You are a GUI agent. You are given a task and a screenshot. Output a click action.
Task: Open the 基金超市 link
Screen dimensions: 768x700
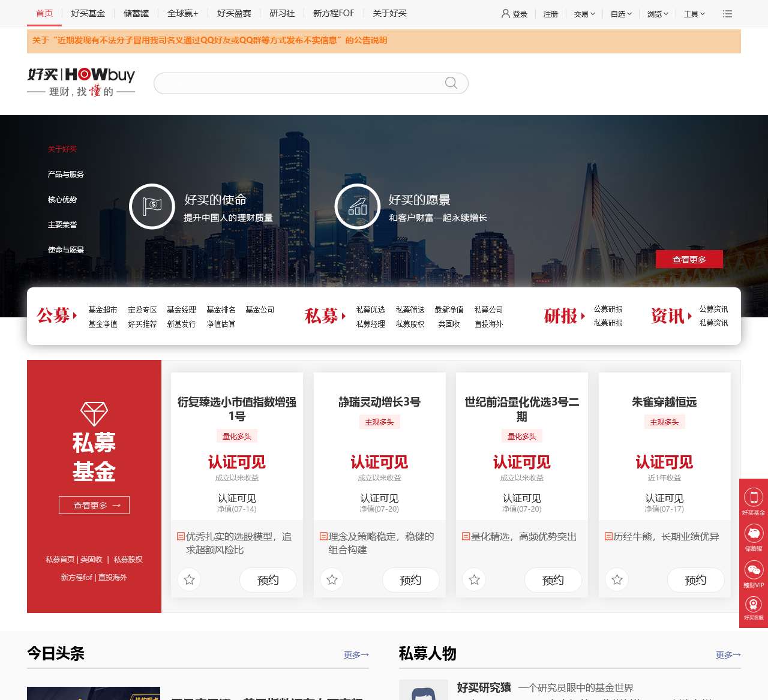(x=103, y=310)
